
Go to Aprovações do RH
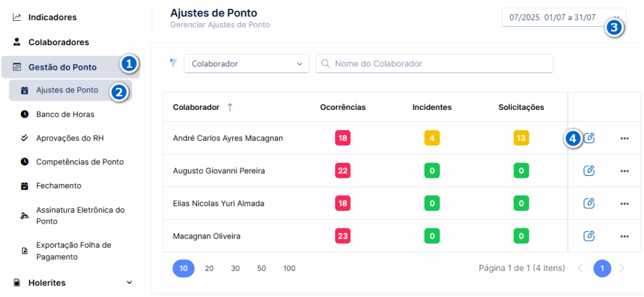70,138
